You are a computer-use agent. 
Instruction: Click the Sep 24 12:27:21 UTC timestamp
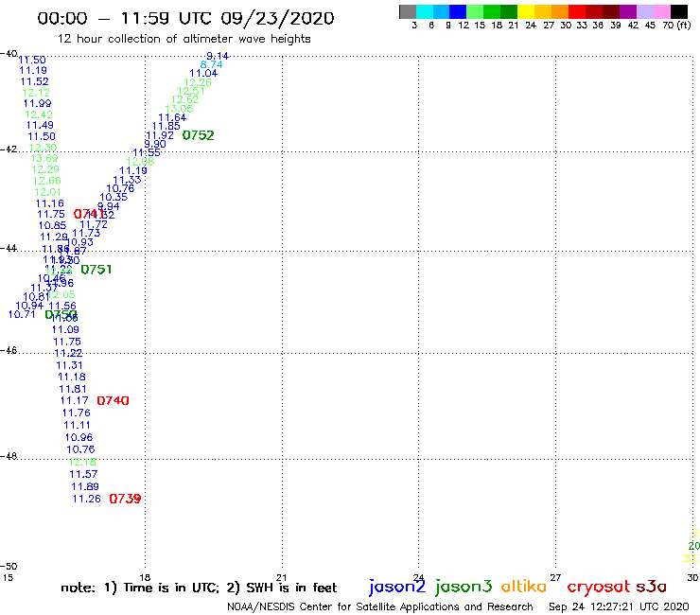coord(619,606)
